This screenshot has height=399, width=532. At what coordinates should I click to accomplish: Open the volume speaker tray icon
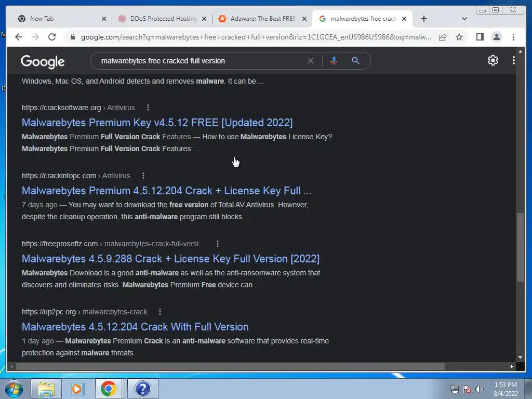[x=479, y=389]
